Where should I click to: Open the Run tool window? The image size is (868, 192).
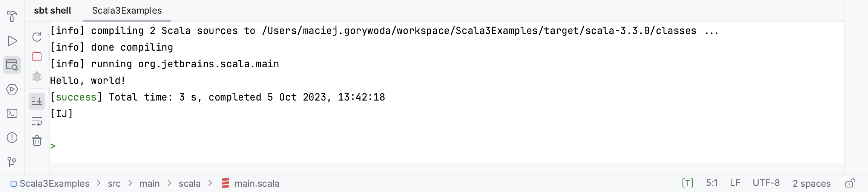[x=12, y=41]
